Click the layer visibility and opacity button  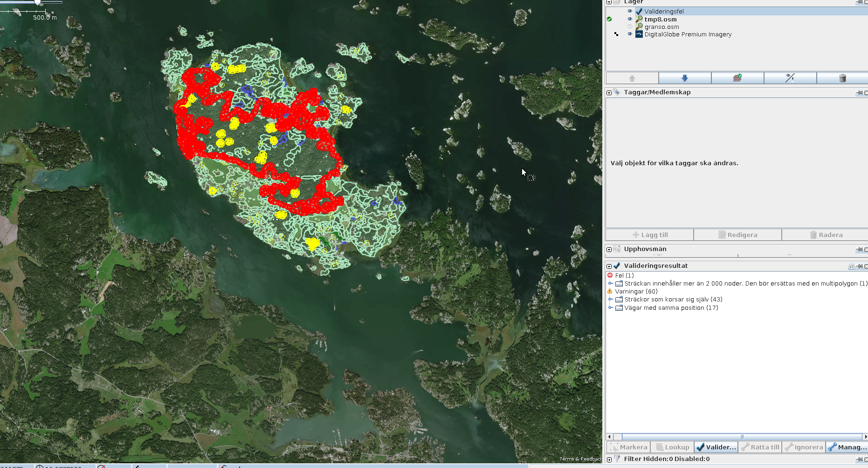coord(790,78)
